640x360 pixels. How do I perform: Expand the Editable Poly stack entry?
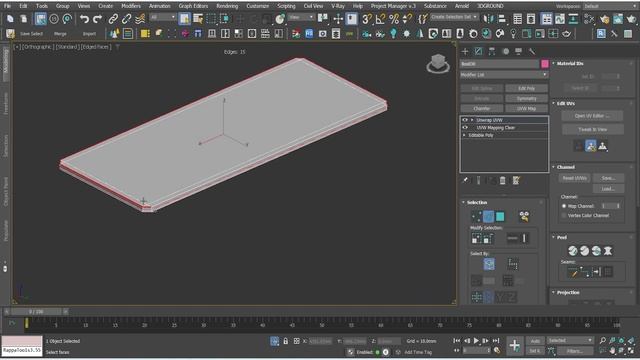(x=464, y=135)
